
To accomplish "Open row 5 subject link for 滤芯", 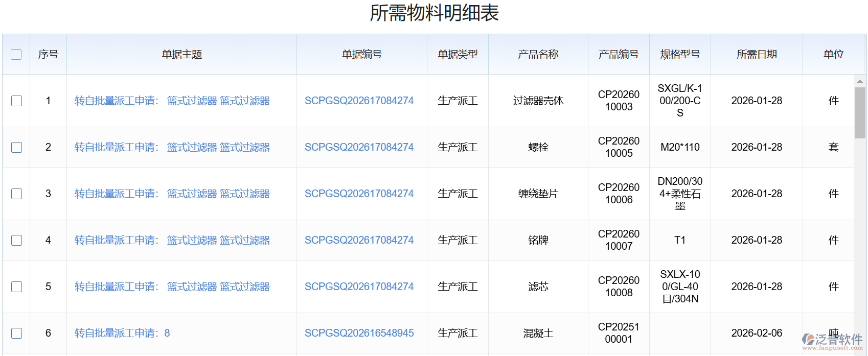I will tap(172, 287).
